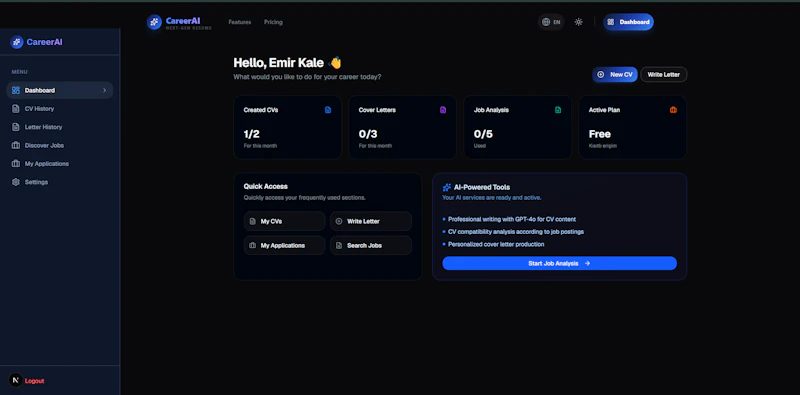Open the EN language selector
The image size is (800, 395).
[x=551, y=22]
